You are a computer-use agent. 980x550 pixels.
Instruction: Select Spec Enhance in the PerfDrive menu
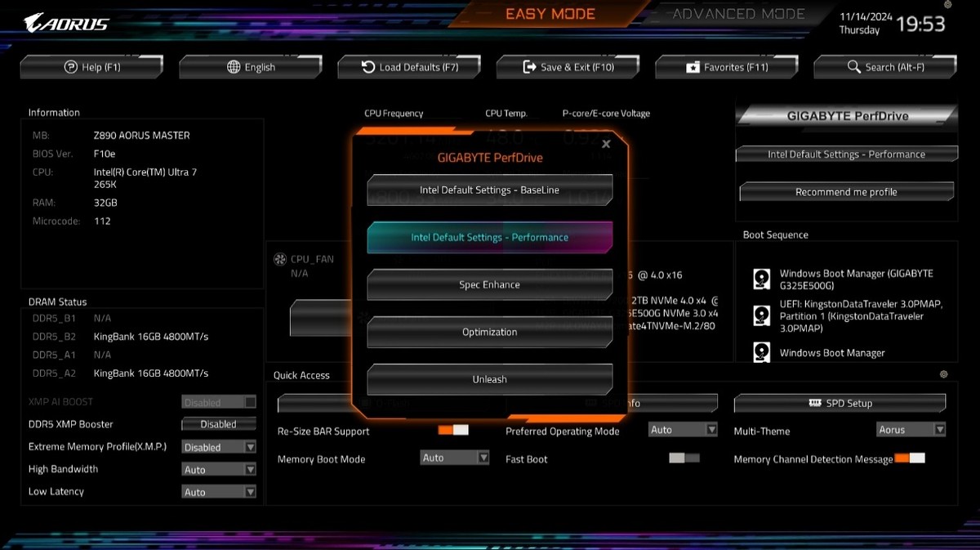coord(489,284)
